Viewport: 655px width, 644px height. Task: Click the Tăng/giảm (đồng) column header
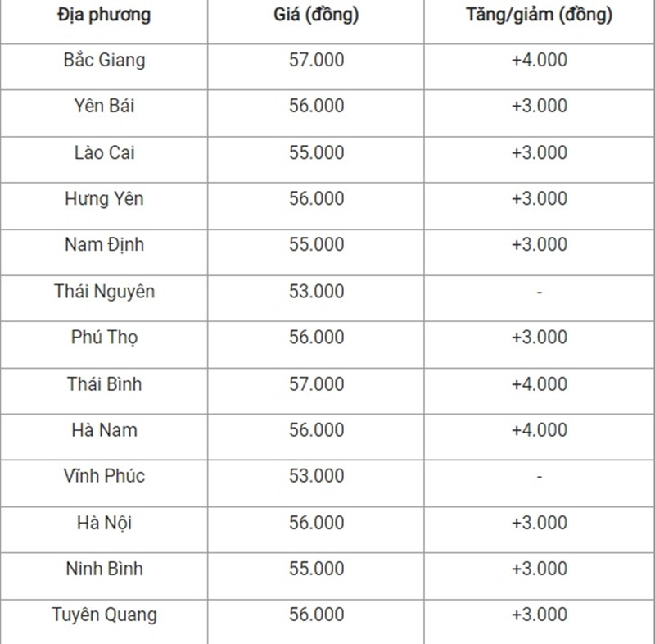pos(540,15)
